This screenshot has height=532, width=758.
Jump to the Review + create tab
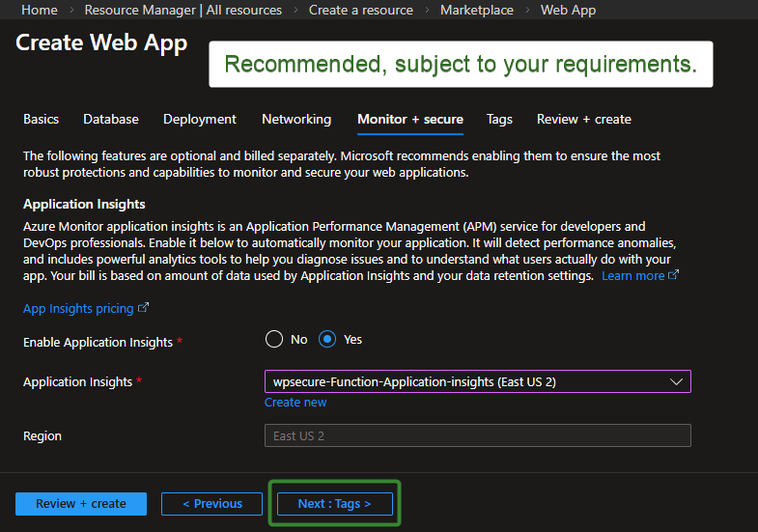coord(583,119)
